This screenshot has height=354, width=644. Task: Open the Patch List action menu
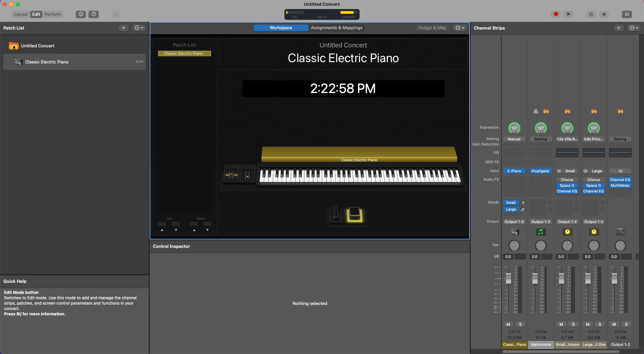pos(139,28)
